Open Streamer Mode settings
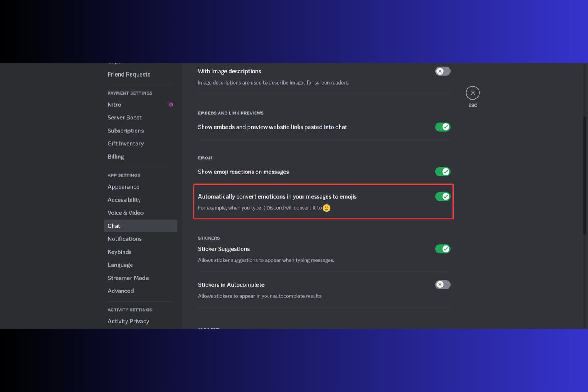 tap(128, 278)
